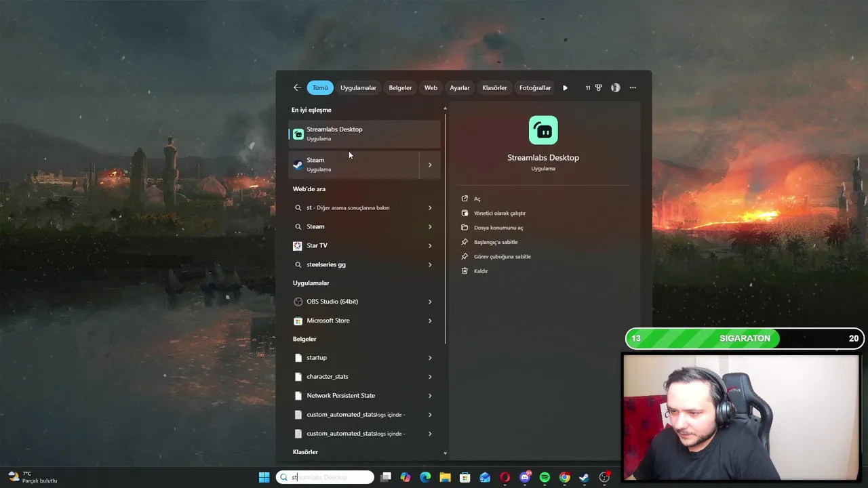This screenshot has width=868, height=488.
Task: Expand the OBS Studio (64bit) chevron
Action: [430, 302]
